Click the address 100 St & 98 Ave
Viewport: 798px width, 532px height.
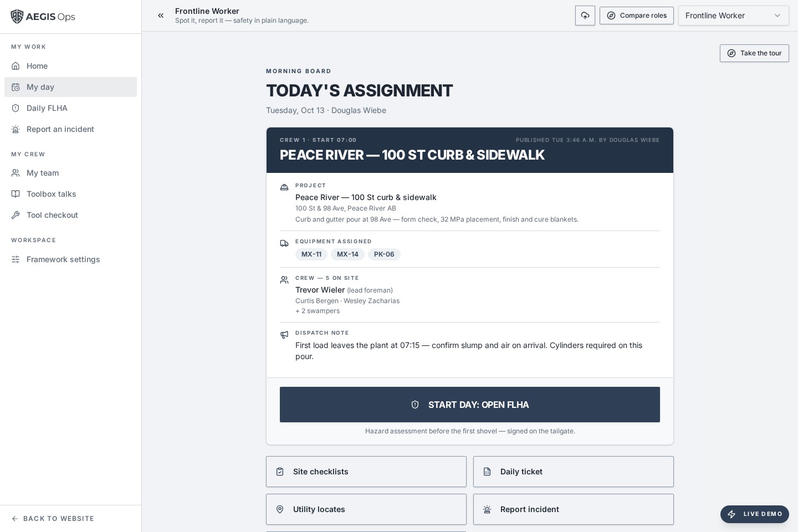pyautogui.click(x=346, y=208)
